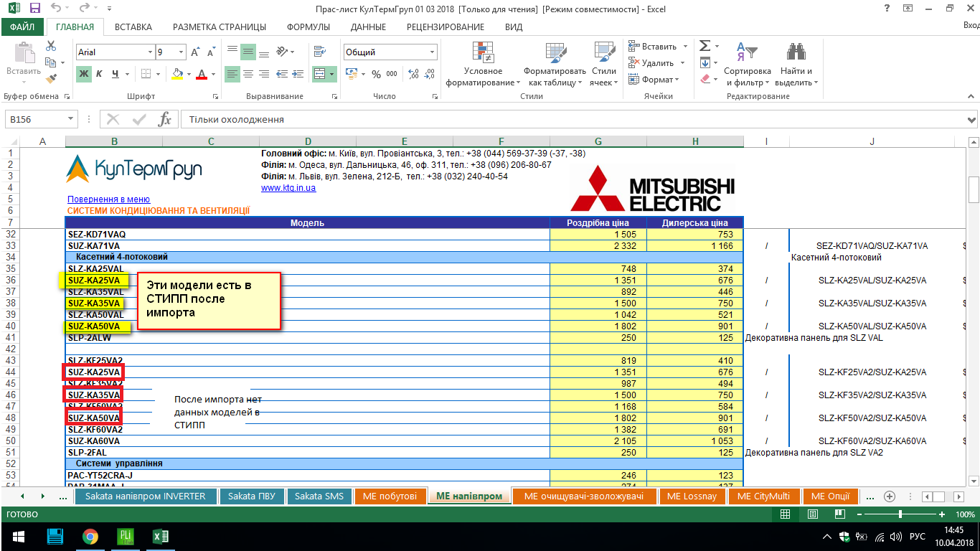The width and height of the screenshot is (980, 551).
Task: Toggle Underline (Ч) formatting
Action: [x=115, y=74]
